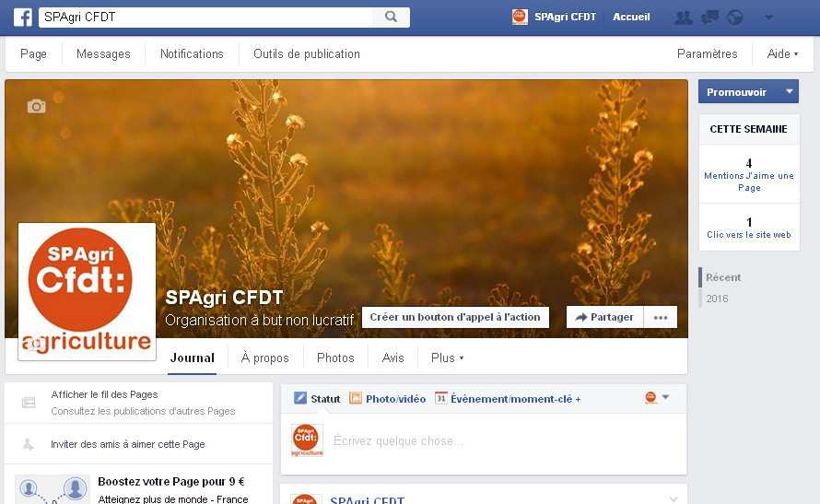This screenshot has height=504, width=820.
Task: Click the Partager share button
Action: (x=603, y=317)
